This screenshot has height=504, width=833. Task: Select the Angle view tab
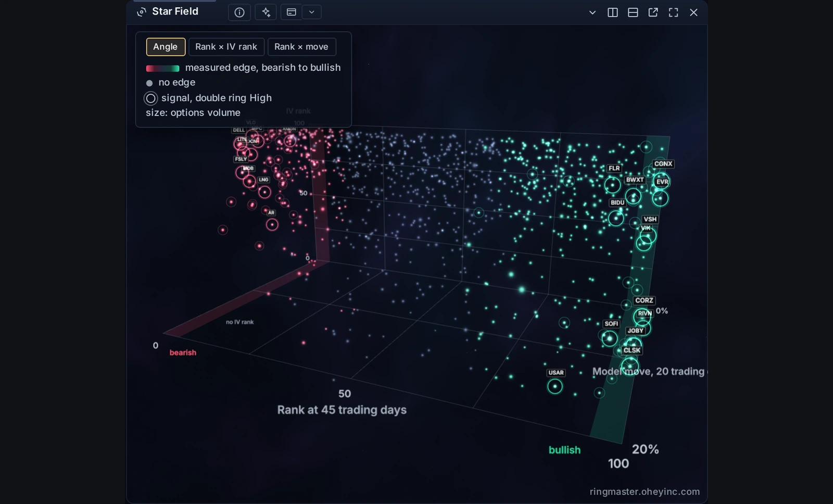point(166,47)
